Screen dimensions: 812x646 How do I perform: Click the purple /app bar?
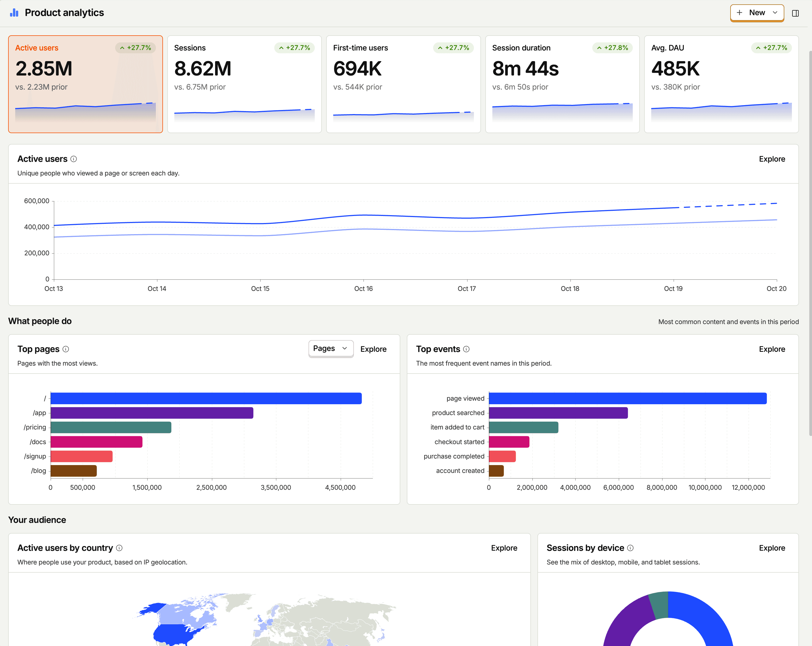(152, 413)
